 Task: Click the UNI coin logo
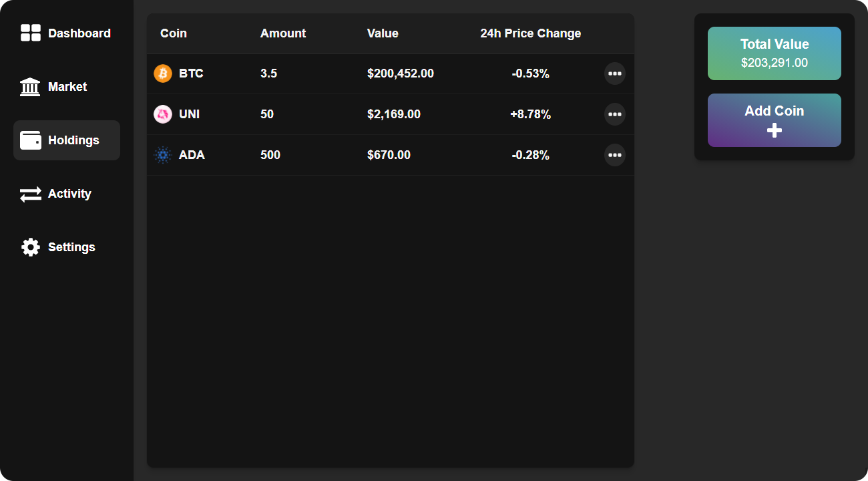(x=163, y=114)
